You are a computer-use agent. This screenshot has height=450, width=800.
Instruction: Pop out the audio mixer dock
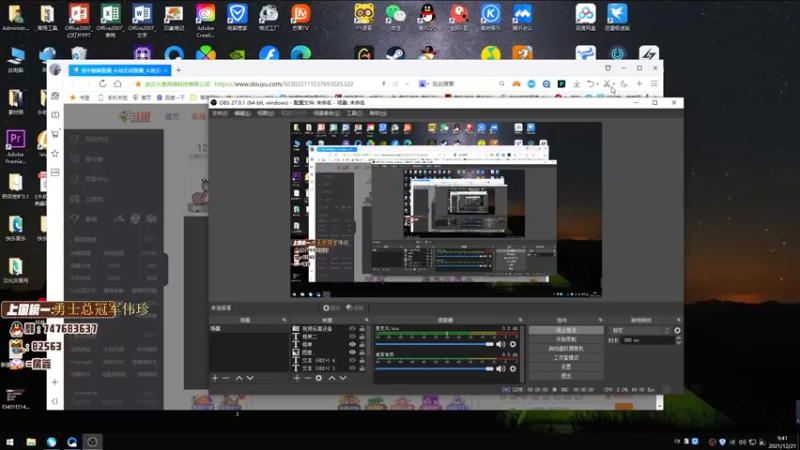520,320
